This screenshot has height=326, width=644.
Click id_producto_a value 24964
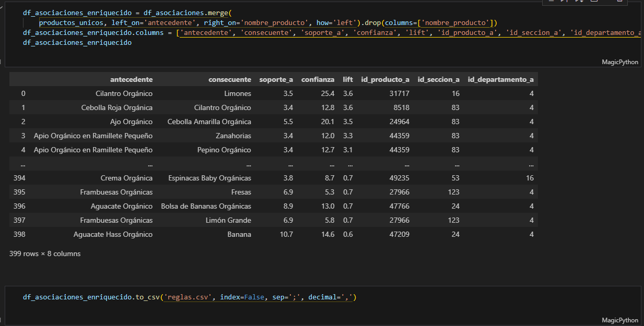pos(400,122)
